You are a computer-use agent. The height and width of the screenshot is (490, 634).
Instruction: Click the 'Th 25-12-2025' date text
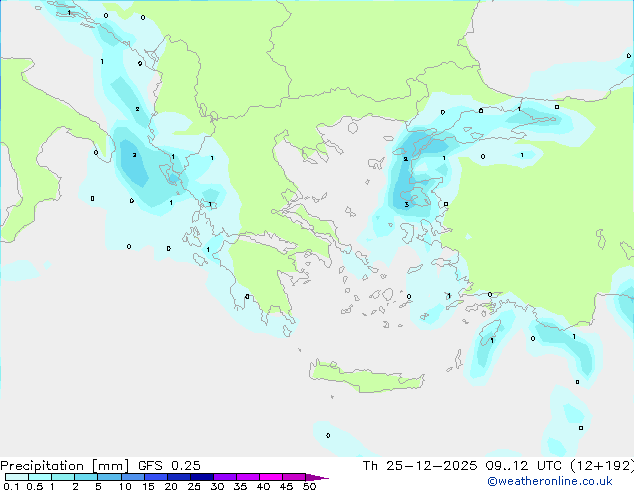(420, 466)
